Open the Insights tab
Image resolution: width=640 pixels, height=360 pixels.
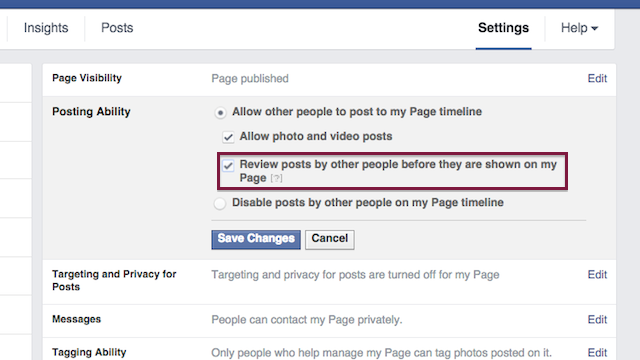click(46, 28)
